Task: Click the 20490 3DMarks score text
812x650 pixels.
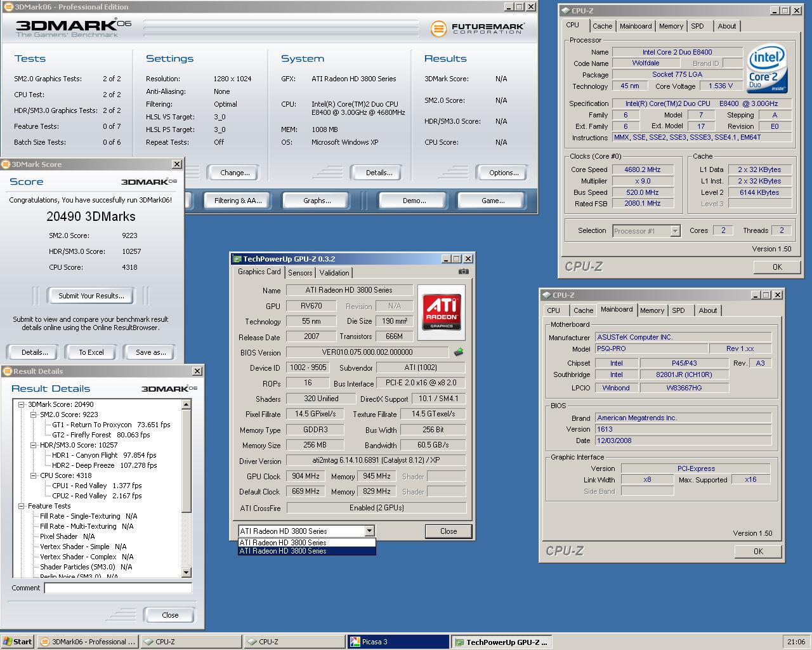Action: pos(91,216)
